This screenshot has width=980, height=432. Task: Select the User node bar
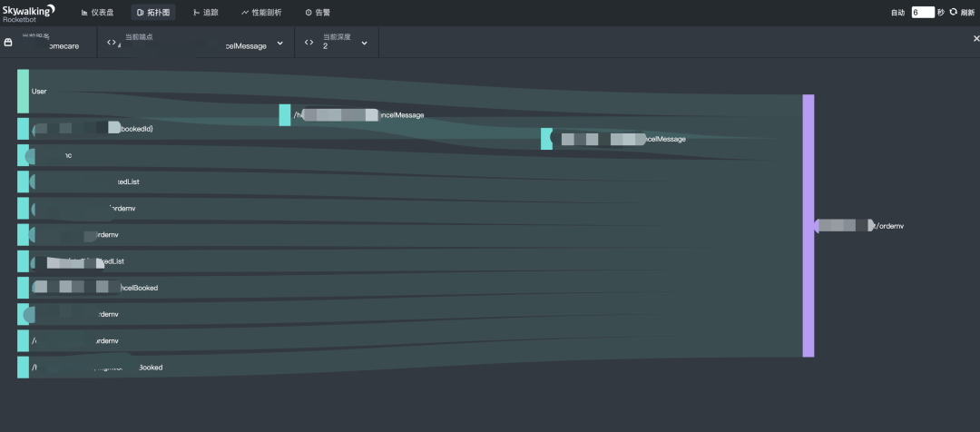coord(23,91)
